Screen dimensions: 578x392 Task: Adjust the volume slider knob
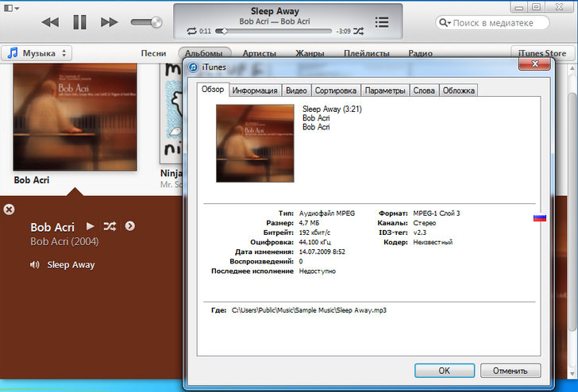pyautogui.click(x=156, y=22)
